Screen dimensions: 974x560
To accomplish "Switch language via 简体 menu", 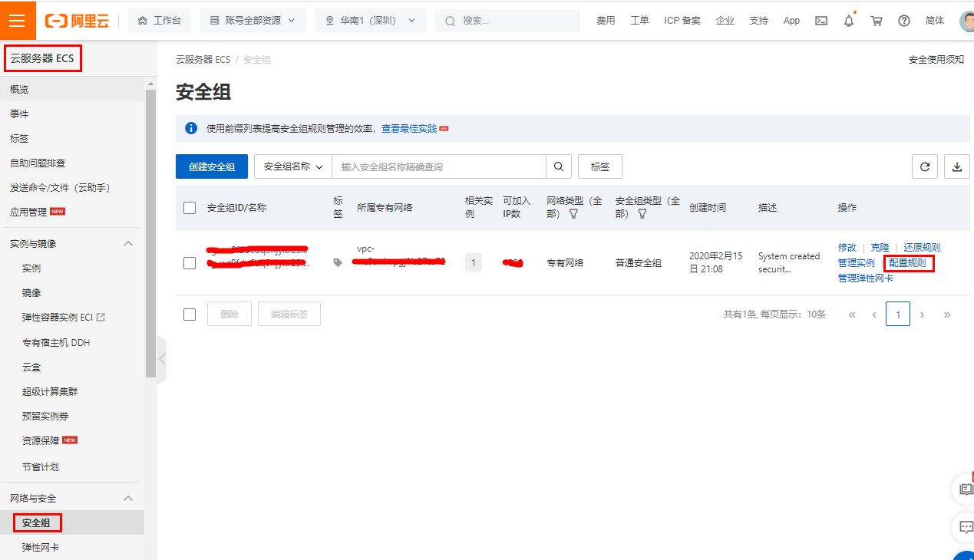I will [934, 21].
